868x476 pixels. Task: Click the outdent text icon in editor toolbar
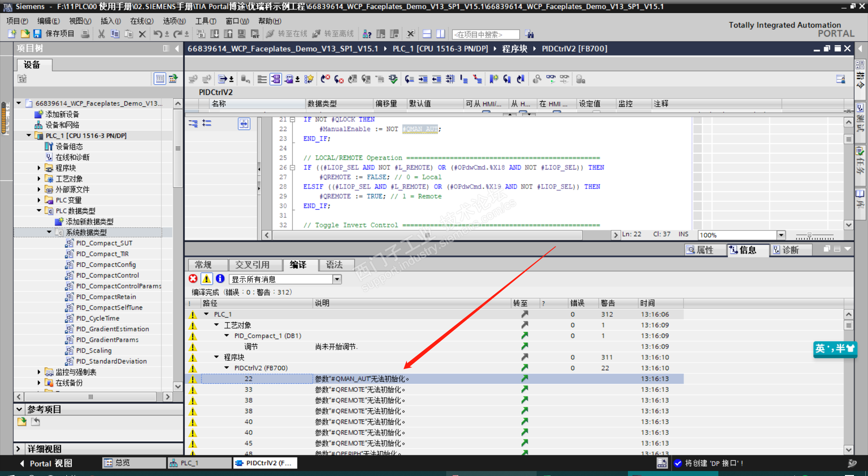[x=436, y=79]
